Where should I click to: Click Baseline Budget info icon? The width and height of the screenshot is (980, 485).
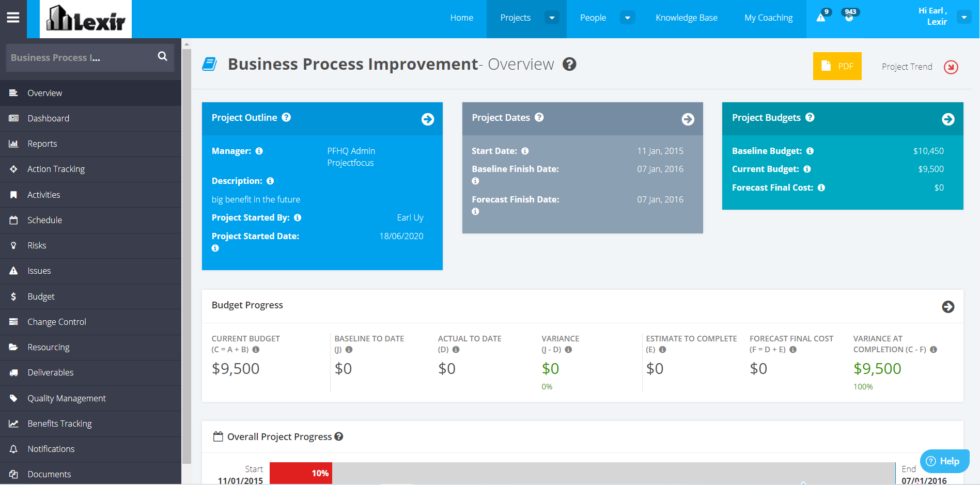tap(810, 151)
